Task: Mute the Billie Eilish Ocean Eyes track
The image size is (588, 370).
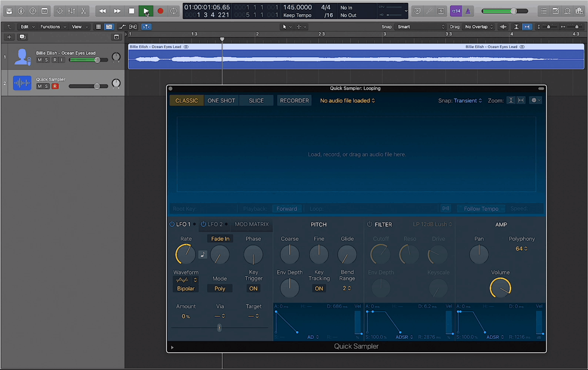Action: coord(40,60)
